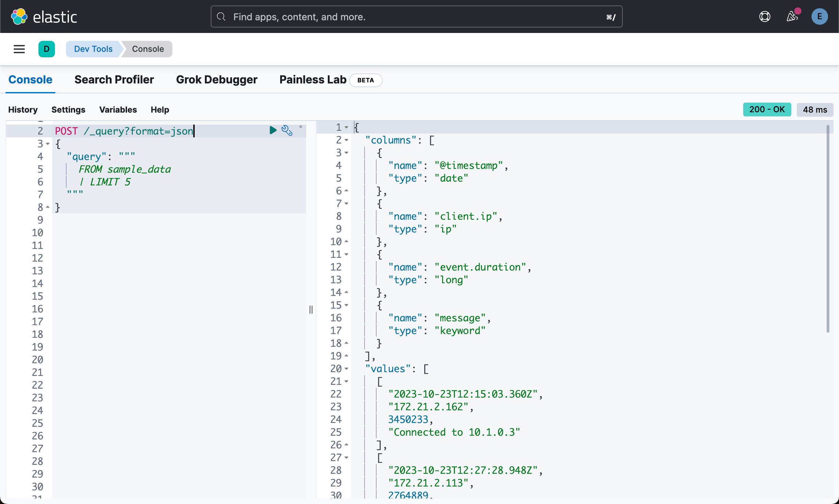Open the Variables panel
This screenshot has width=839, height=504.
(118, 110)
